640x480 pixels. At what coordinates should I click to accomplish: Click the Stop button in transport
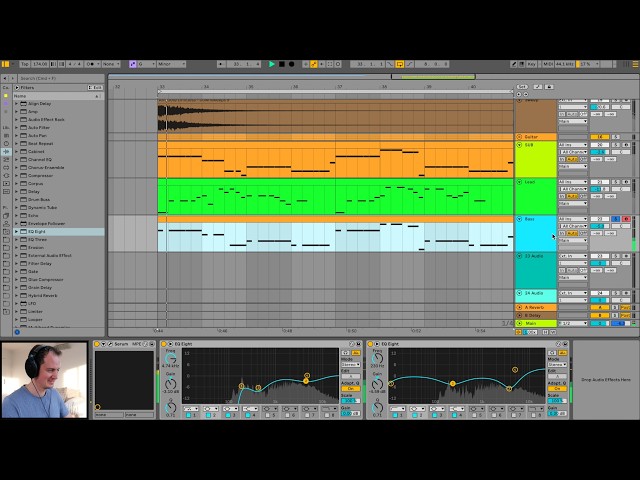point(282,64)
